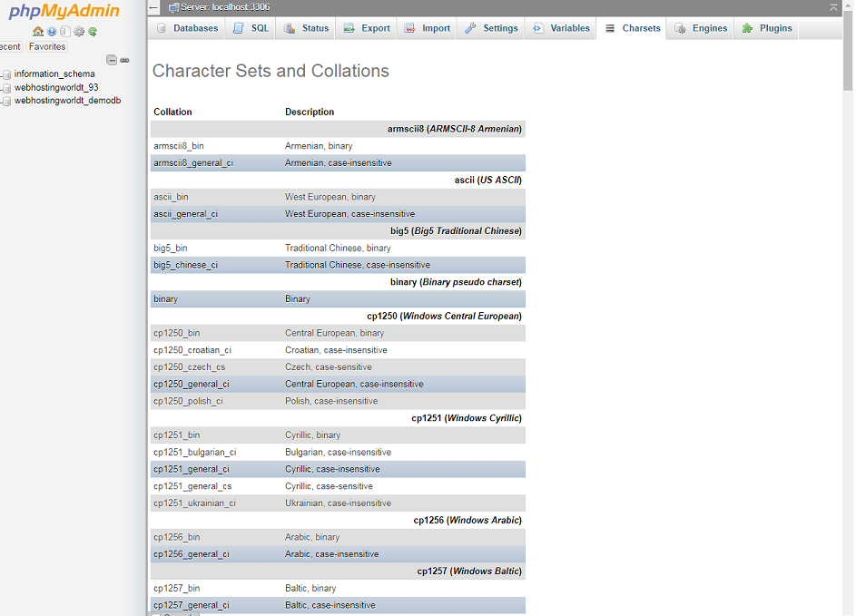
Task: Hide the navigation panel with the left arrow
Action: (154, 7)
